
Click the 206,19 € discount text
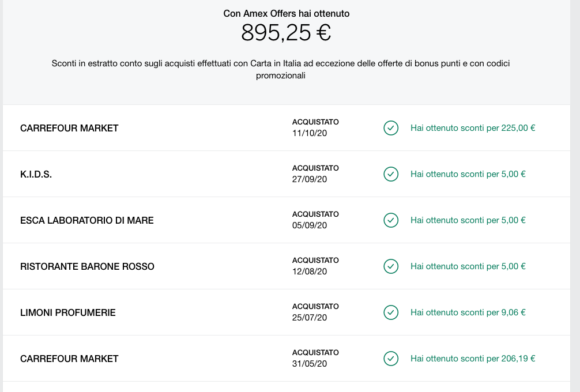[x=473, y=359]
